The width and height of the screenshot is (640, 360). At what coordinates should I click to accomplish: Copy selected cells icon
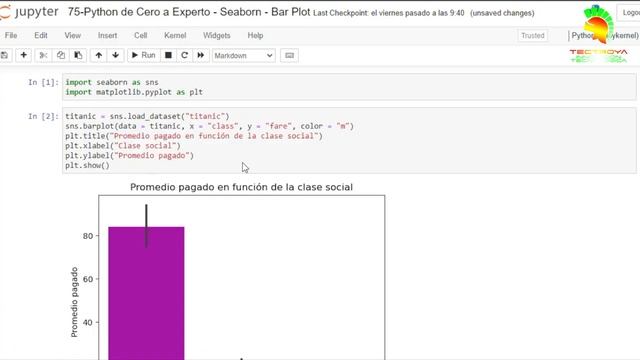click(60, 55)
